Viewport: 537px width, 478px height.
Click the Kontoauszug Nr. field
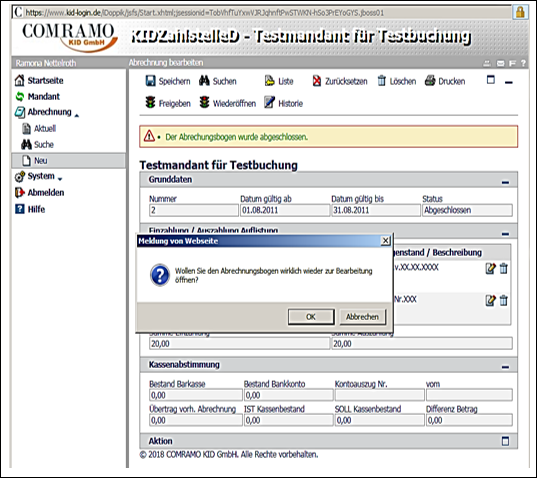pos(379,395)
